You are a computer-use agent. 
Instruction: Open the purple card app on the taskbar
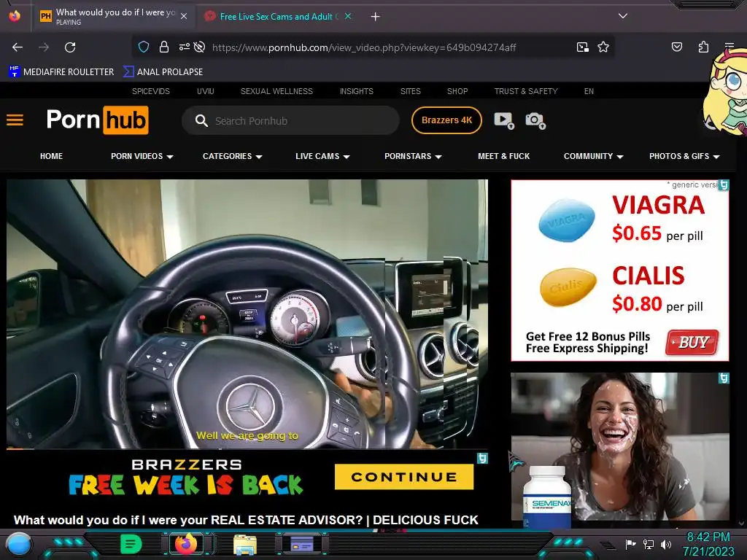click(302, 544)
